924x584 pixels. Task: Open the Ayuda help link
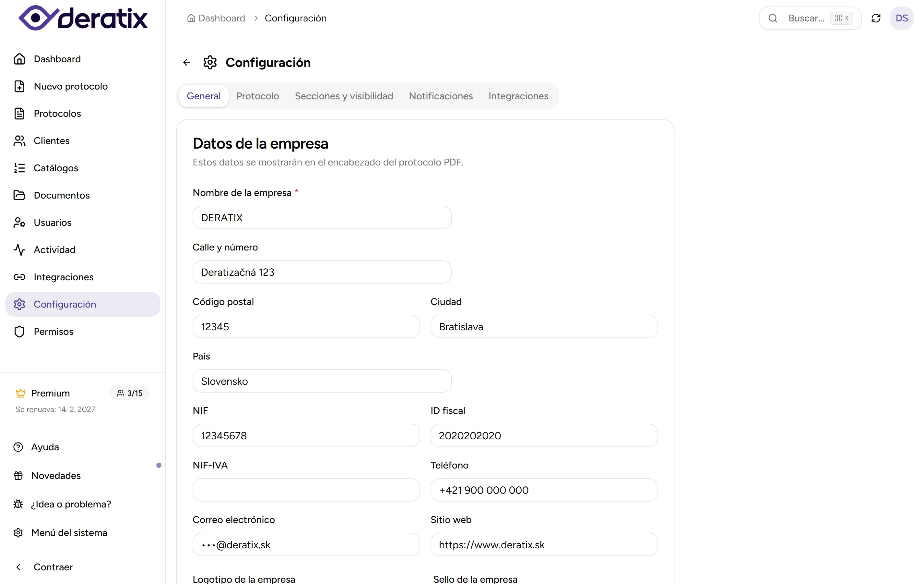(x=45, y=447)
